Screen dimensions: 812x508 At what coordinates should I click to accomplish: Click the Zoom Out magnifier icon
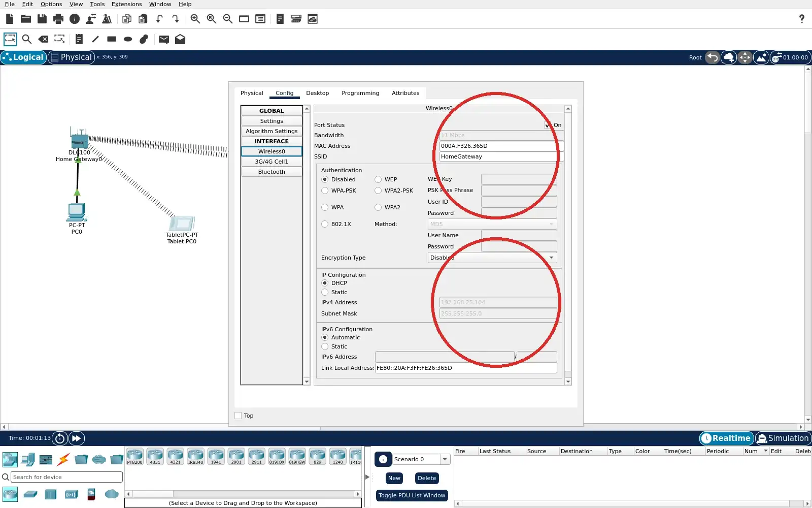pos(228,19)
